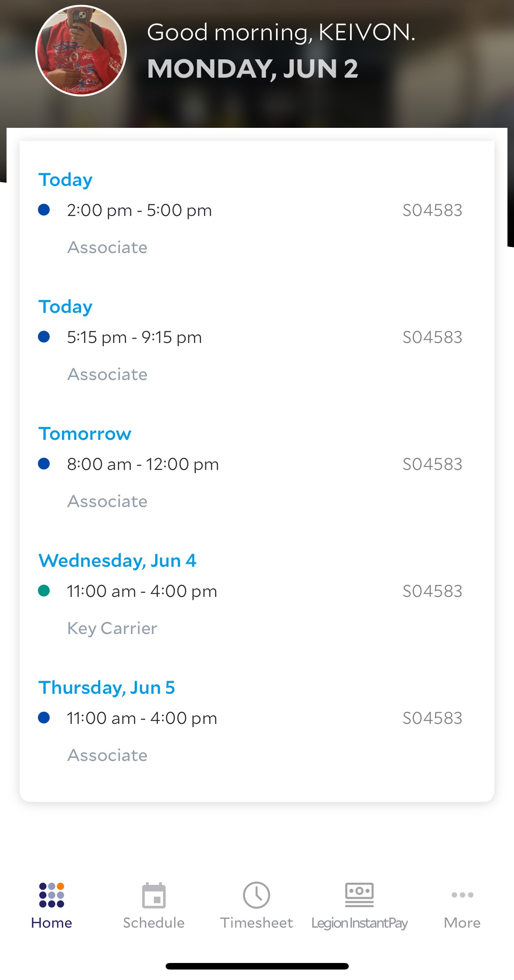Viewport: 514px width, 980px height.
Task: Tap store code S04583 on Wednesday's shift
Action: (432, 591)
